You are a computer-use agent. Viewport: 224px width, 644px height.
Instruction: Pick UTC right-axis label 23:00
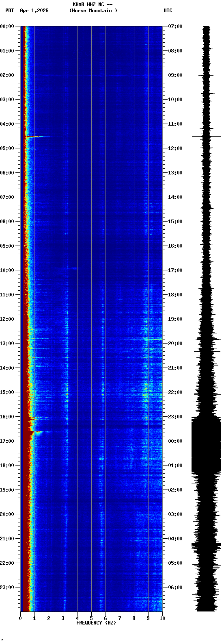coord(175,417)
